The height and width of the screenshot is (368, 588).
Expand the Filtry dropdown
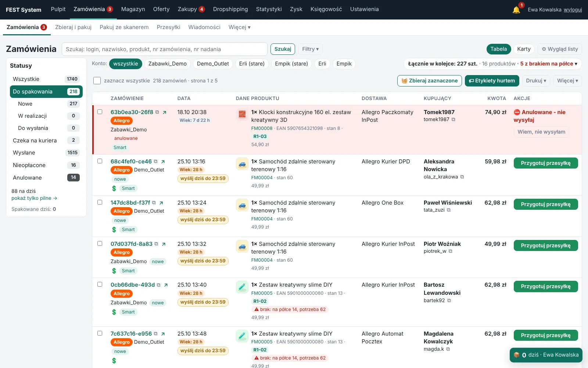[x=311, y=49]
